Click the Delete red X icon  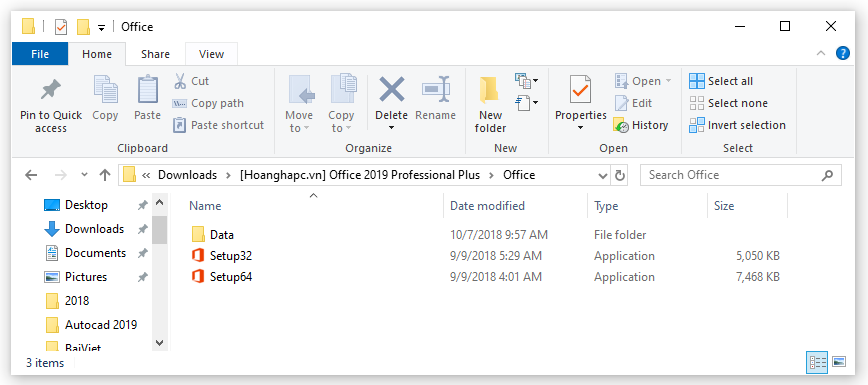tap(391, 90)
